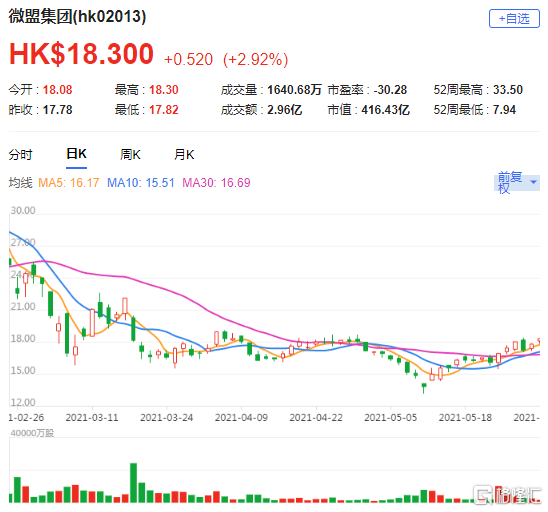Open the 月K monthly chart tab
548x512 pixels.
click(184, 154)
